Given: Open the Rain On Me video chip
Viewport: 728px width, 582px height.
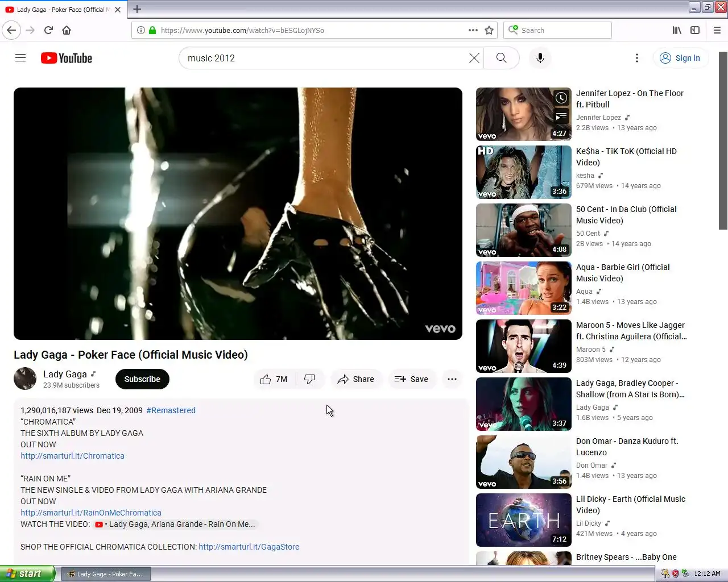Looking at the screenshot, I should point(176,524).
